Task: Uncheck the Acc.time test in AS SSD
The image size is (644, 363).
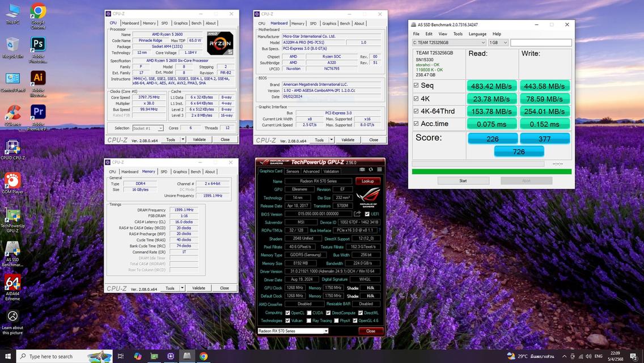Action: click(x=416, y=123)
